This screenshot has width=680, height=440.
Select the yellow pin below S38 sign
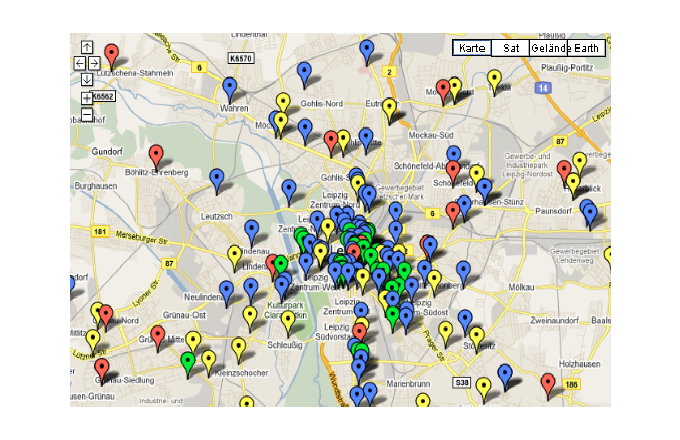tap(484, 387)
